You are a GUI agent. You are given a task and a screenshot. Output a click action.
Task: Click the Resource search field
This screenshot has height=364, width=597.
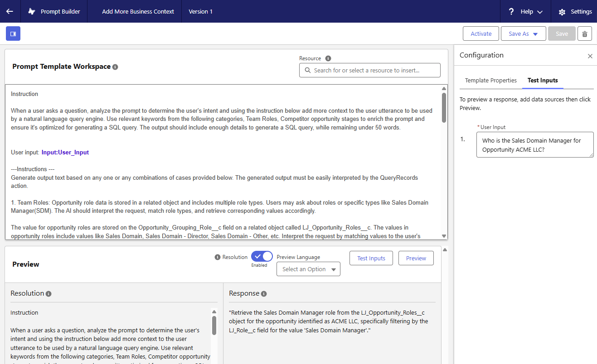(369, 70)
